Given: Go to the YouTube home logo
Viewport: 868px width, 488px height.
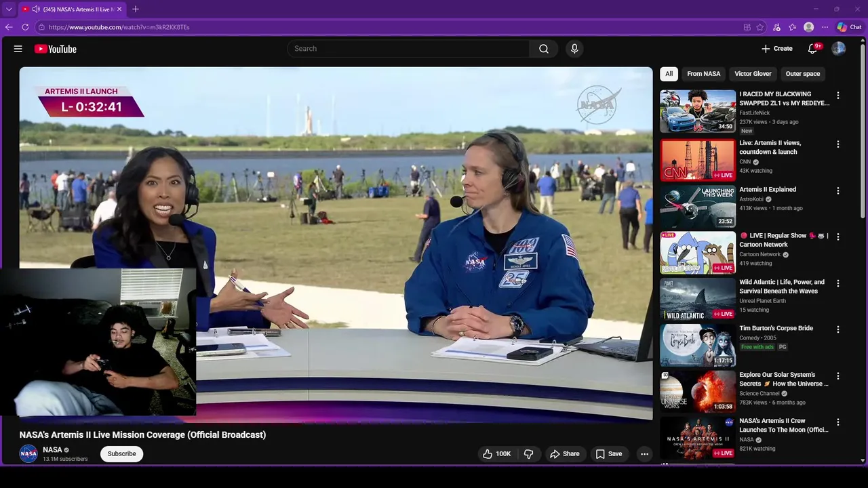Looking at the screenshot, I should (x=55, y=49).
